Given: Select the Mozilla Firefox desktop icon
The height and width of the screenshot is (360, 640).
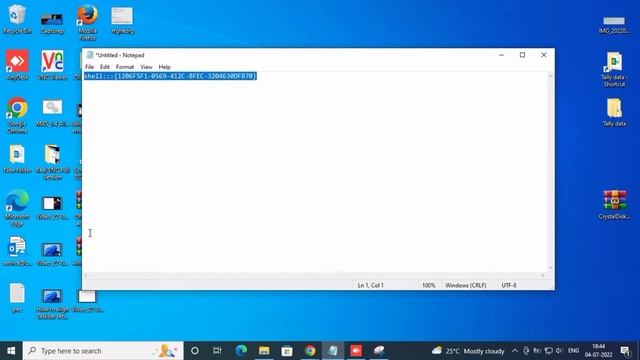Looking at the screenshot, I should pos(87,22).
